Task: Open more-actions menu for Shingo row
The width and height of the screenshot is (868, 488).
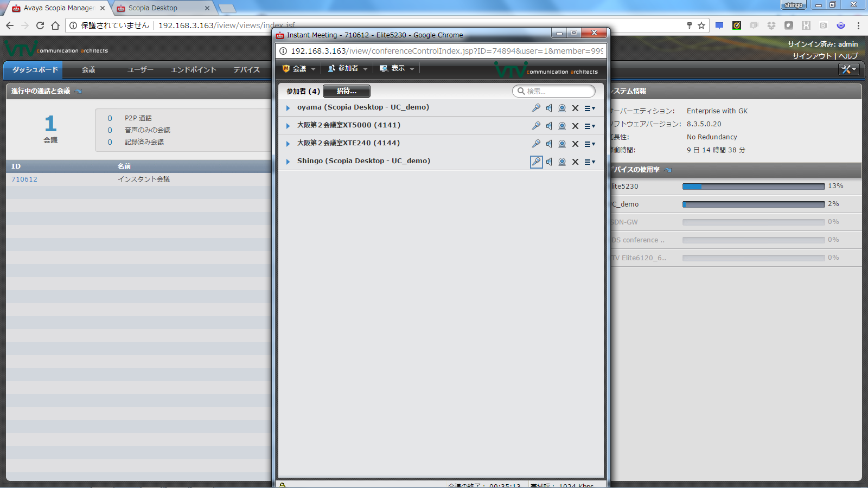Action: (590, 162)
